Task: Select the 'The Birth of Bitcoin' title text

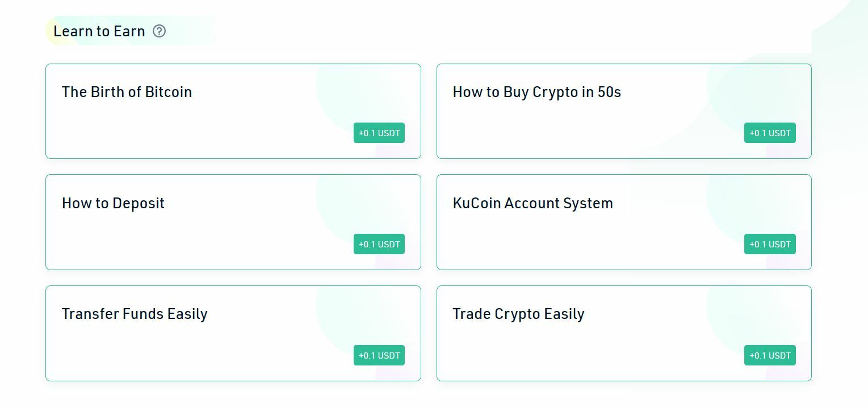Action: 127,92
